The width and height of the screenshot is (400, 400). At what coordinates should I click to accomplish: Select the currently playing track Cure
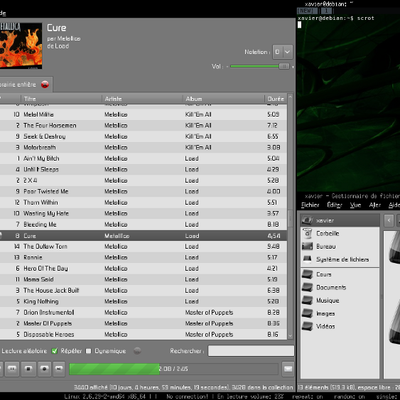tap(143, 236)
